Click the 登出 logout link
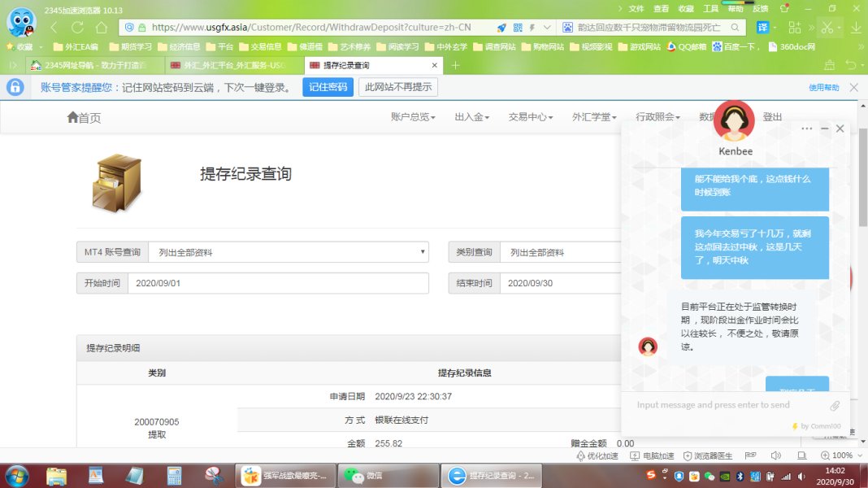Screen dimensions: 868x488 (x=772, y=117)
